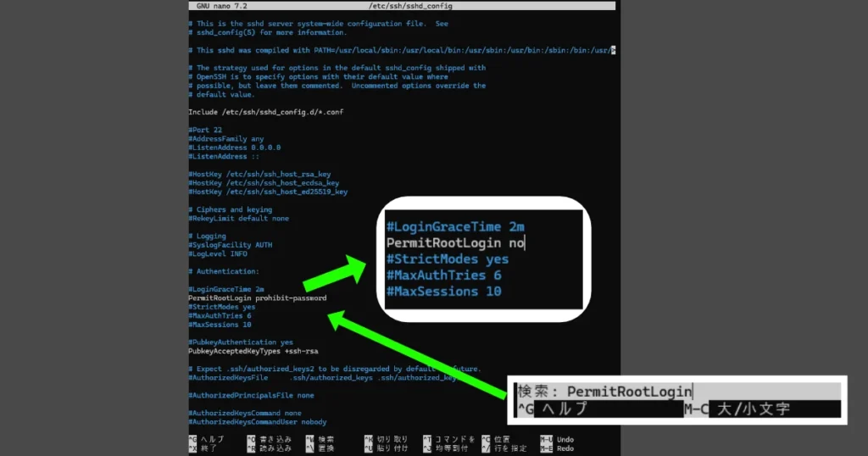Click the ^C 位置 position shortcut
Screen dimensions: 868x456
(496, 439)
